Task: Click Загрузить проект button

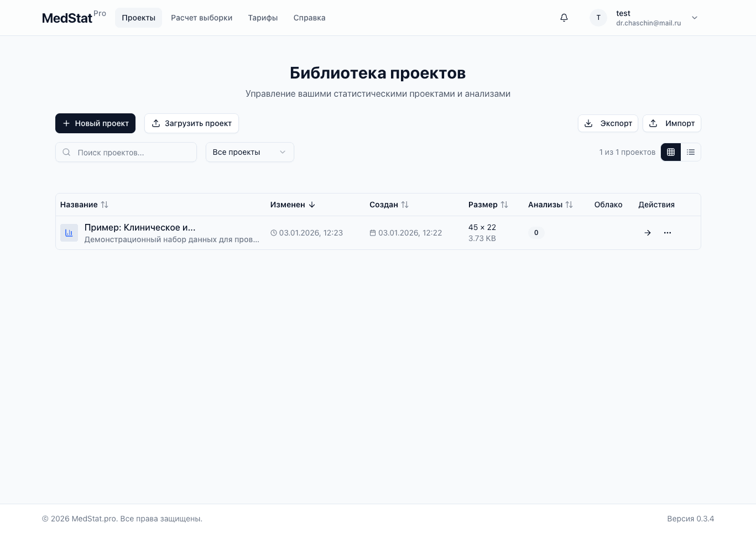Action: (191, 123)
